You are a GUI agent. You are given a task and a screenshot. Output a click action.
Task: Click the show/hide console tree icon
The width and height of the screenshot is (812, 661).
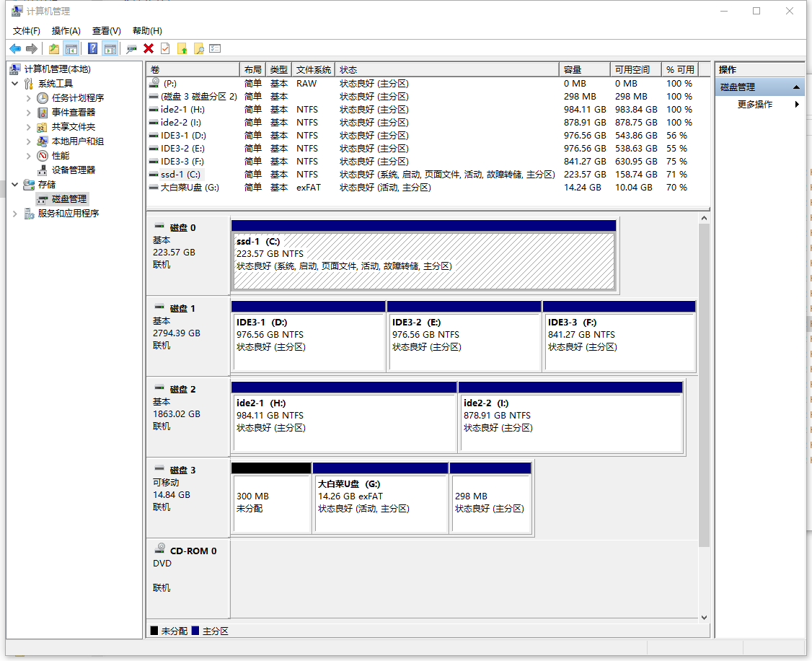tap(71, 48)
